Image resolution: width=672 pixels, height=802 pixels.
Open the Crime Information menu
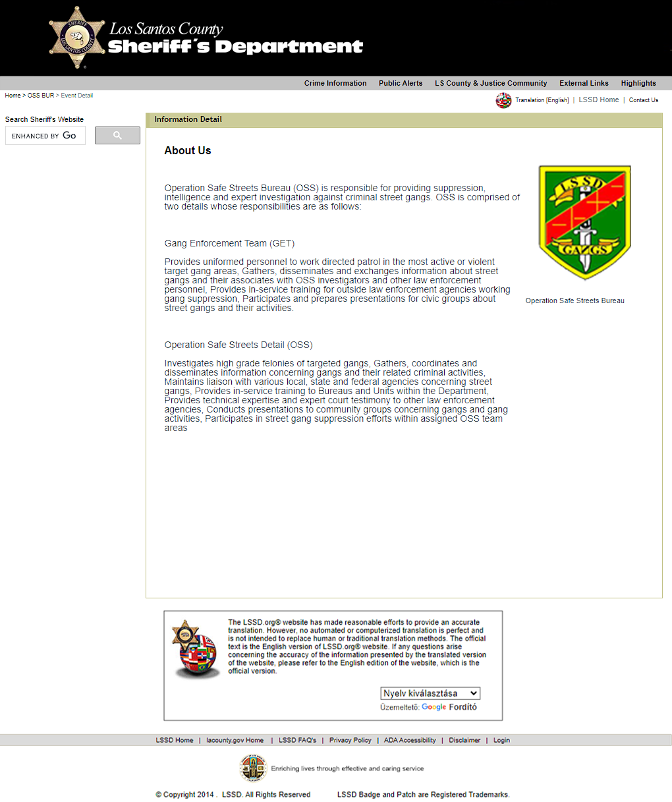point(335,83)
